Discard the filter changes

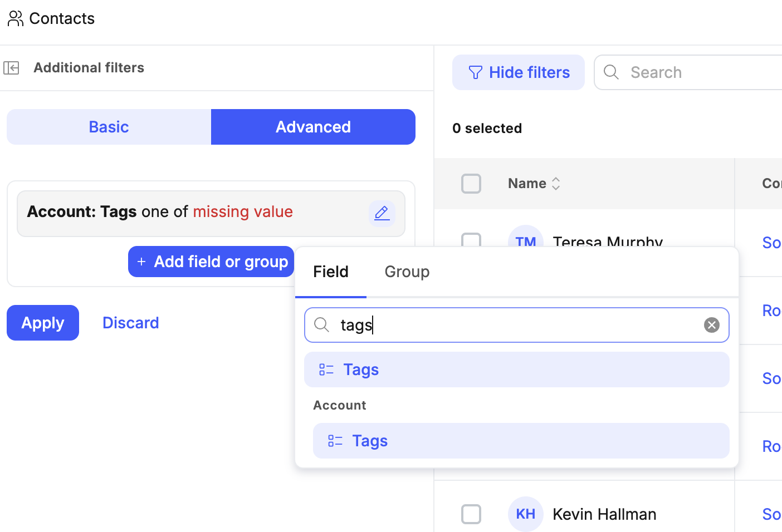(x=130, y=323)
